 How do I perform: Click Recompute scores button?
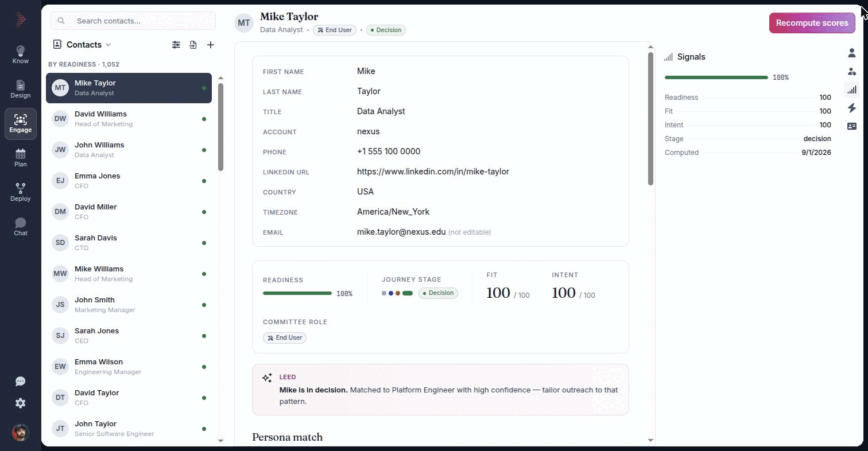(812, 23)
